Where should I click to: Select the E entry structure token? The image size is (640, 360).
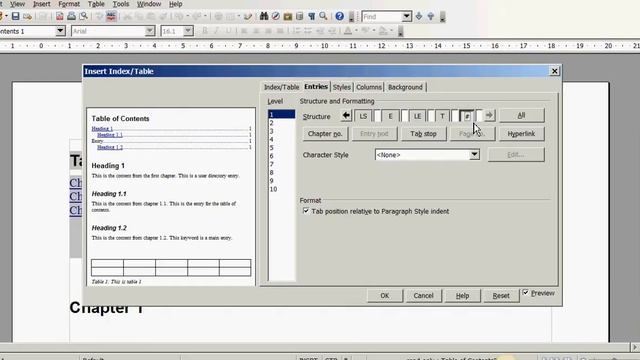point(390,116)
